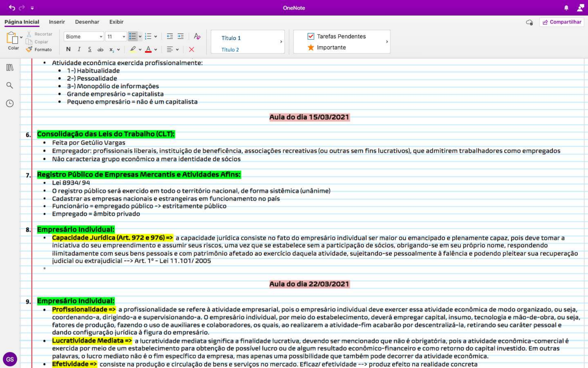Toggle the bulleted list button
Viewport: 588px width, 368px height.
(132, 36)
